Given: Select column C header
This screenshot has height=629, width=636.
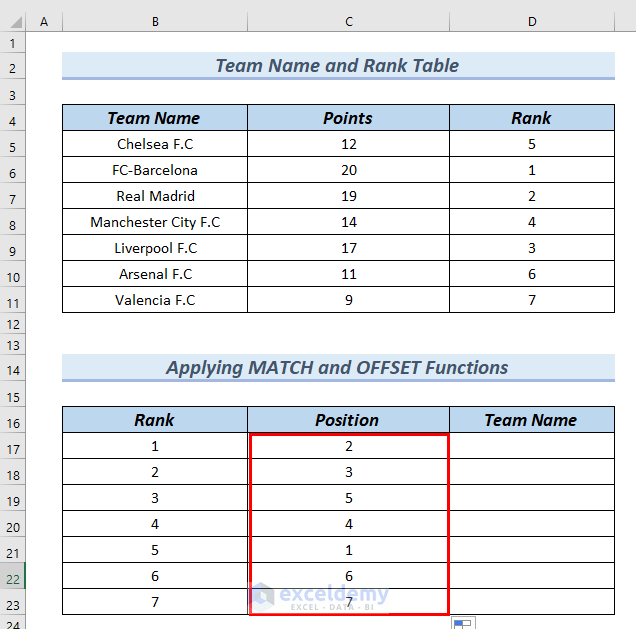Looking at the screenshot, I should (x=348, y=21).
